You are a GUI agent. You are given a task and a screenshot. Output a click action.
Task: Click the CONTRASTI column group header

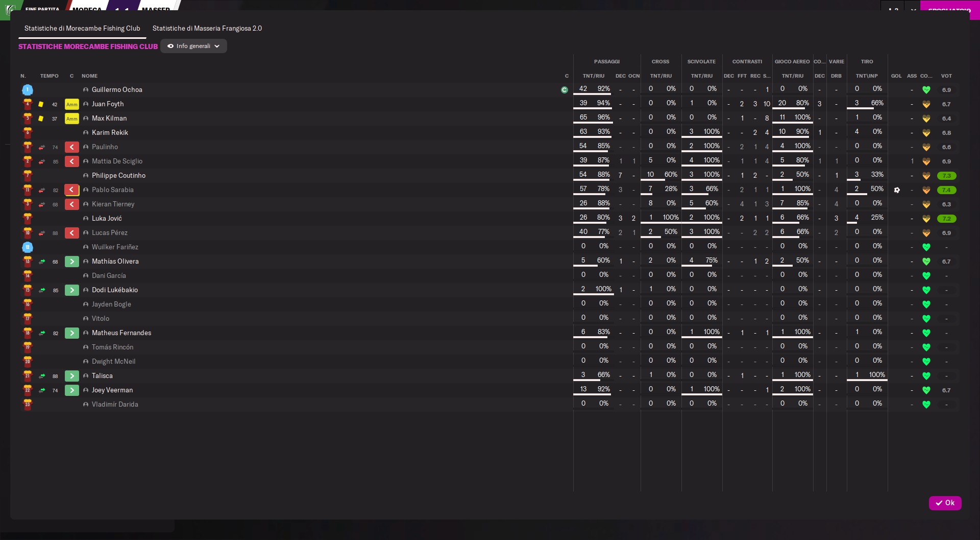click(x=747, y=62)
